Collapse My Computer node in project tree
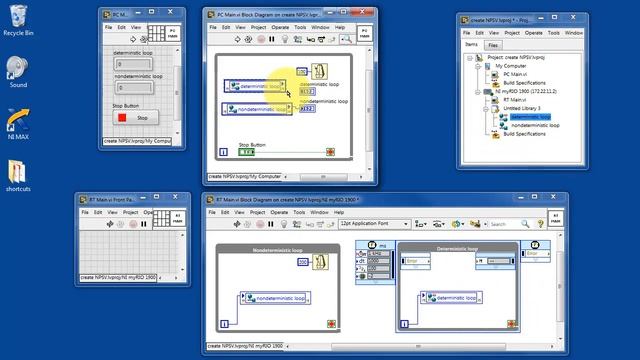The height and width of the screenshot is (360, 640). (478, 66)
